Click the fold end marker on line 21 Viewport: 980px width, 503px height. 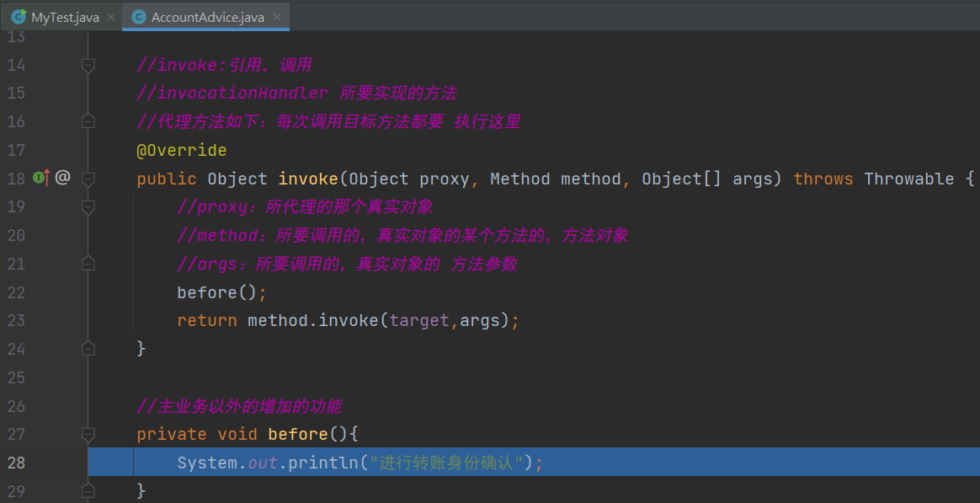coord(88,264)
